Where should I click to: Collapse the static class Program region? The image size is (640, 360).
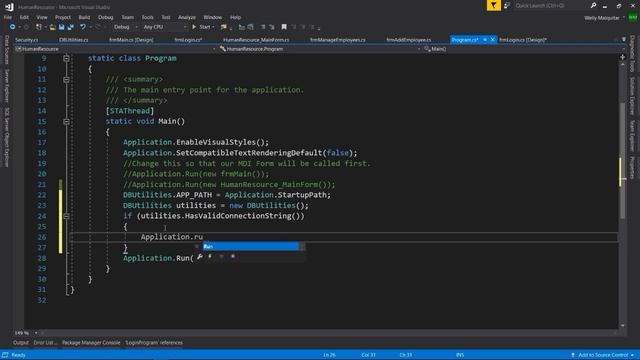pos(66,58)
